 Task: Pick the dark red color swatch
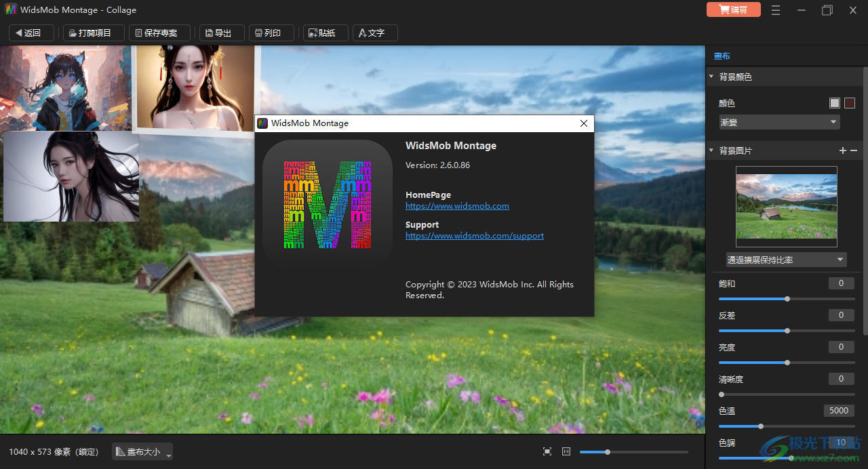[850, 103]
